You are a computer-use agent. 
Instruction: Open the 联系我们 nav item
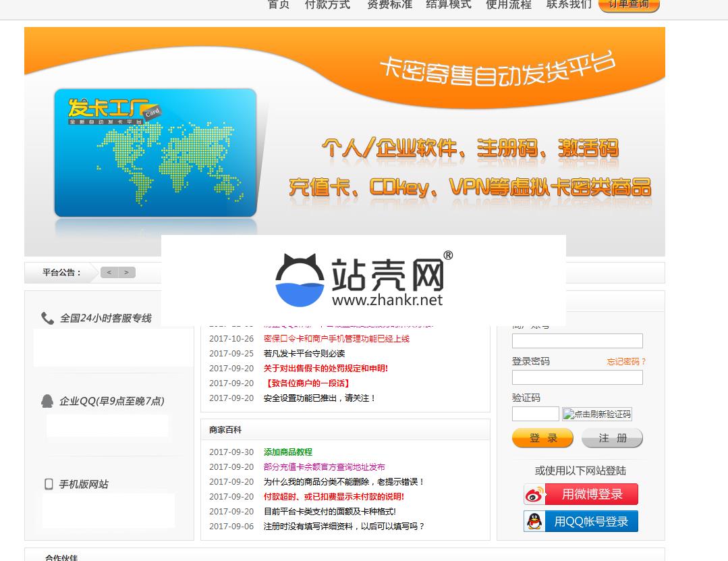[x=569, y=5]
